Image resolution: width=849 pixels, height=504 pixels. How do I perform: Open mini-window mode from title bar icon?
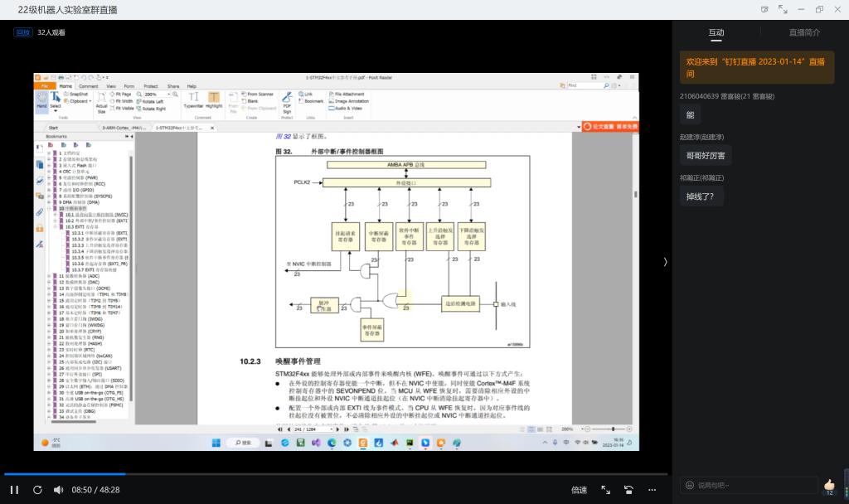pyautogui.click(x=764, y=9)
